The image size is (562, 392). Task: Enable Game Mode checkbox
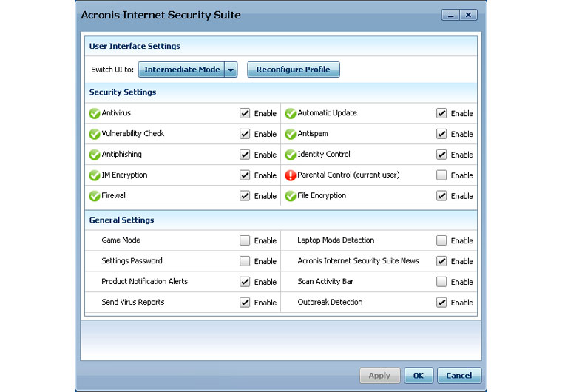[x=245, y=240]
